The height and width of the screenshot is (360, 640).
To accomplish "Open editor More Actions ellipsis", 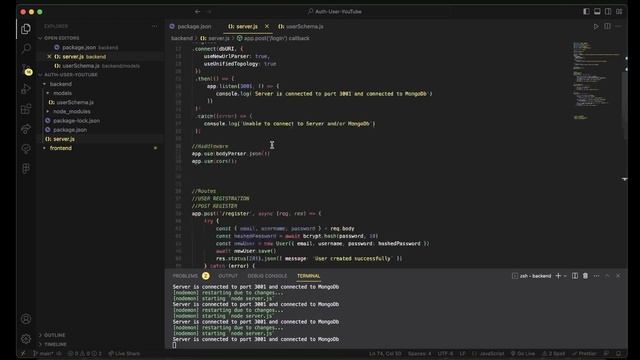I will click(x=618, y=27).
